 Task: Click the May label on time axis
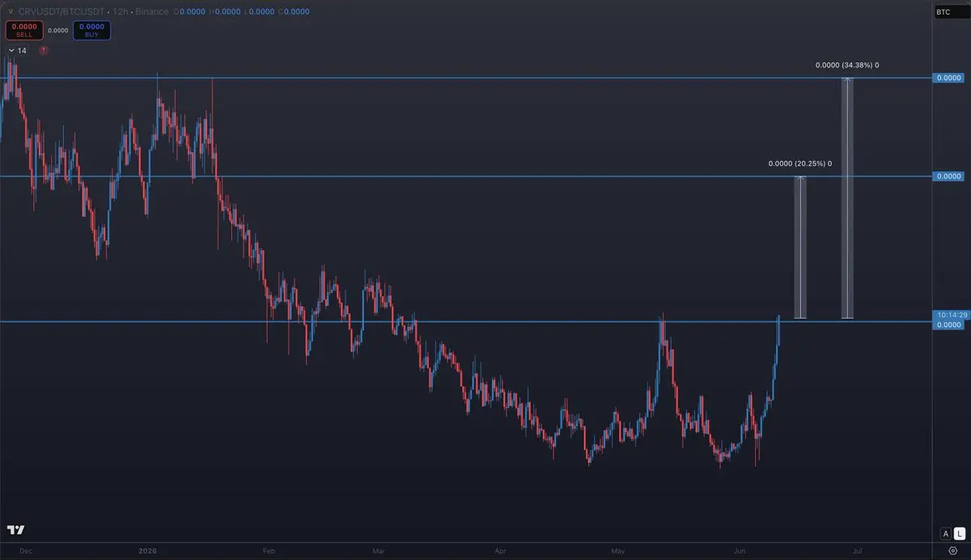(618, 550)
